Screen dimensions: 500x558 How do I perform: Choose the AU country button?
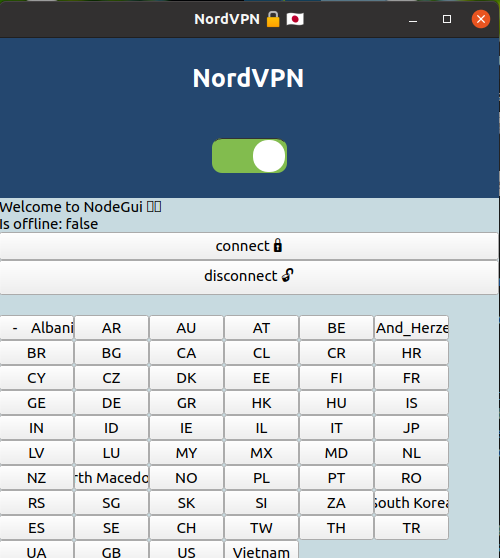(x=186, y=328)
